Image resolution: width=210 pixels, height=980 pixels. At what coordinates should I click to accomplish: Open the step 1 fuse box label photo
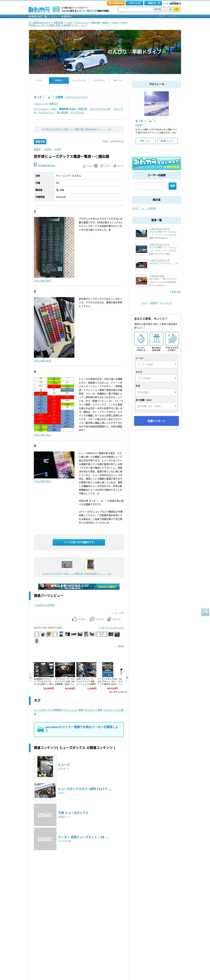point(54,247)
